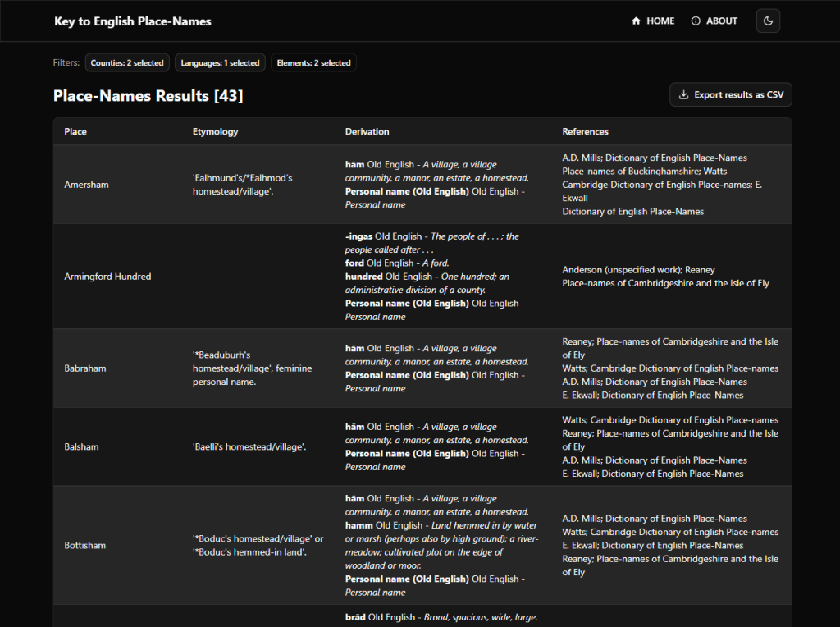
Task: Open the Languages: 1 selected filter
Action: coord(220,63)
